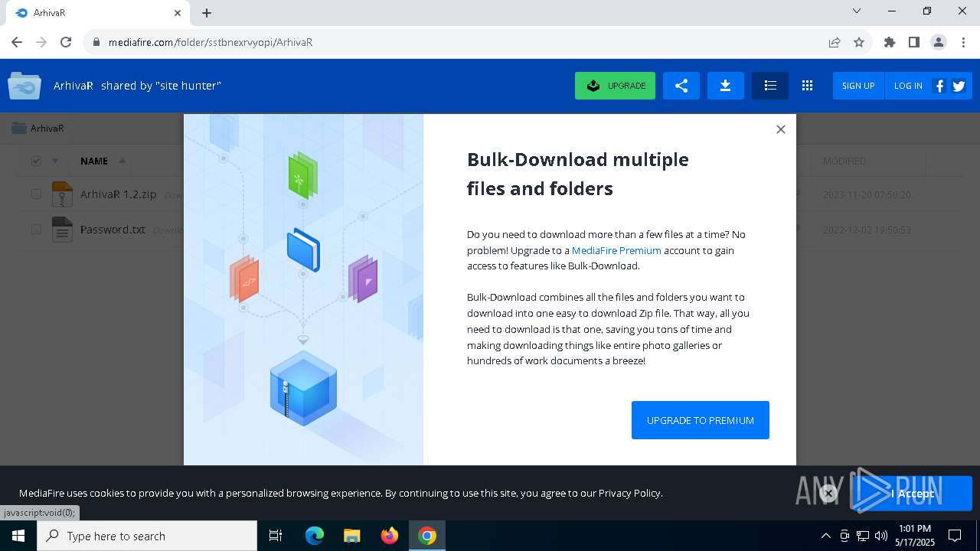This screenshot has width=980, height=551.
Task: Click the share page icon in address bar
Action: pos(835,42)
